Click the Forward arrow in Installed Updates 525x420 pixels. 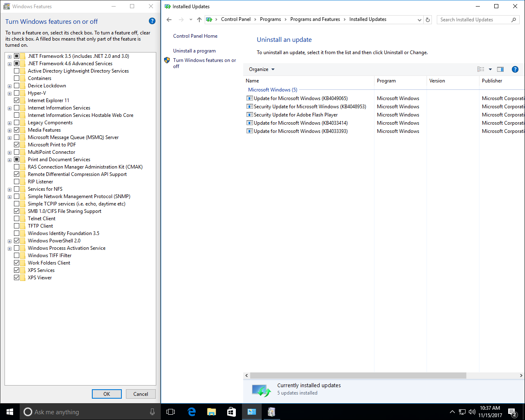[x=181, y=20]
